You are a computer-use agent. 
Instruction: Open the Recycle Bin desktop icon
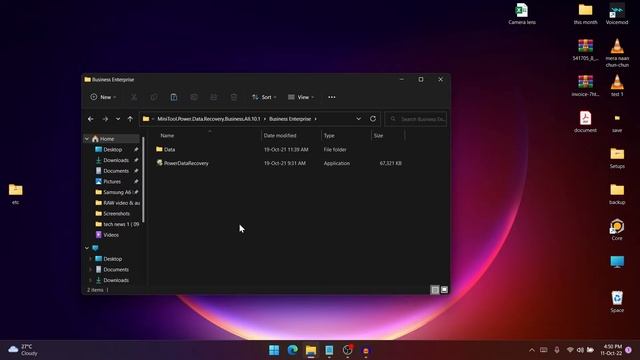(617, 301)
